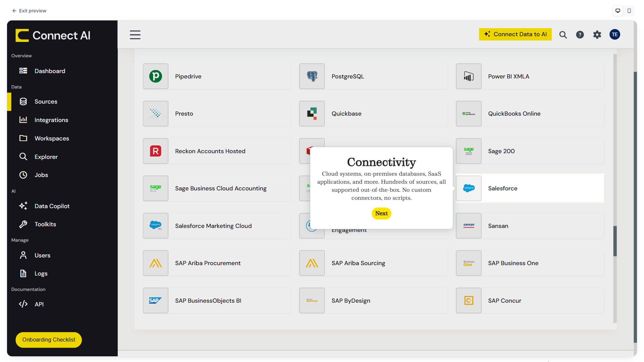Click the SAP ByDesign logo icon
This screenshot has width=644, height=362.
(312, 301)
